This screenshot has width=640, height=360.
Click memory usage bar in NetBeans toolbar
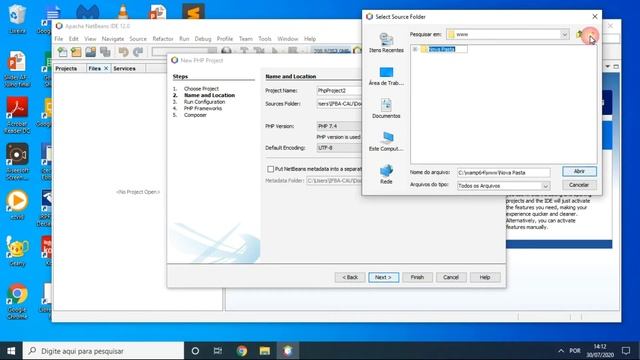[331, 51]
